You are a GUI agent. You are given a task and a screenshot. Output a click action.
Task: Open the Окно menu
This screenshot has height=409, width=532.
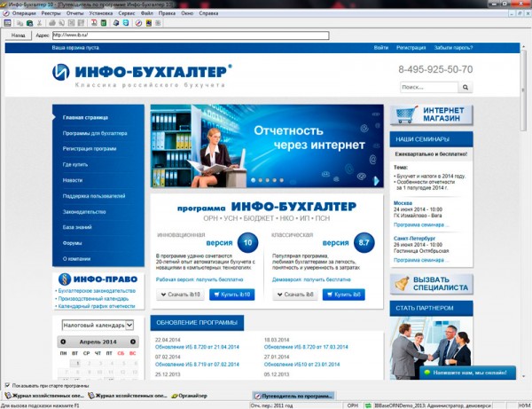pyautogui.click(x=187, y=13)
